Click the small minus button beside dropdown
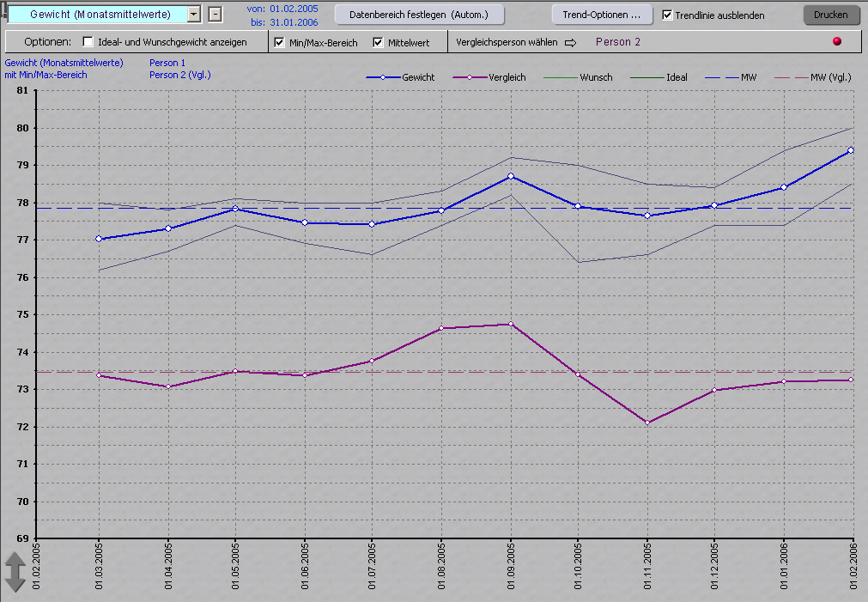868x602 pixels. tap(215, 15)
